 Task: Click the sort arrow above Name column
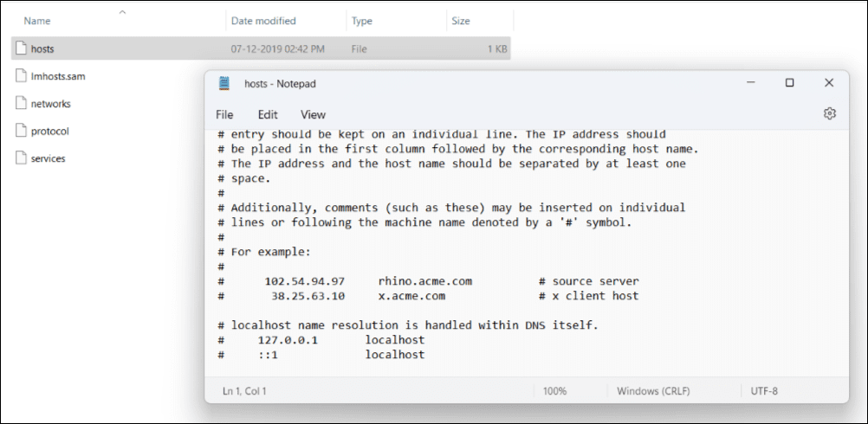click(x=123, y=11)
